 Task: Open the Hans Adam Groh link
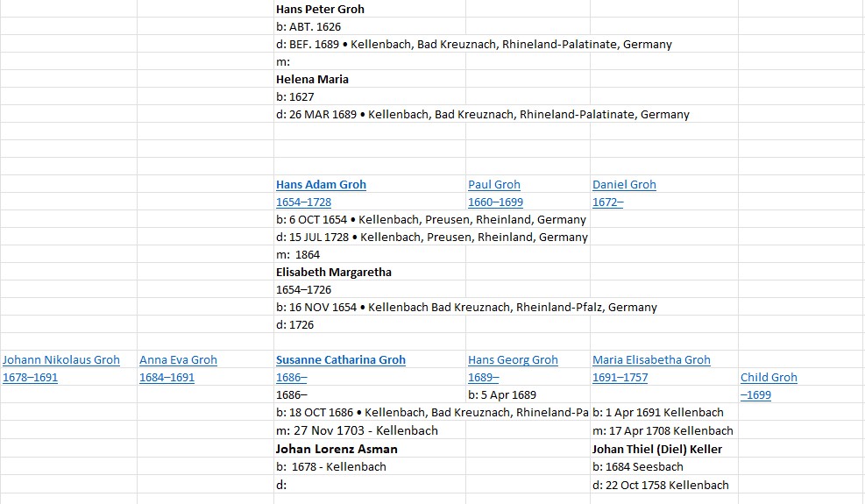point(321,185)
